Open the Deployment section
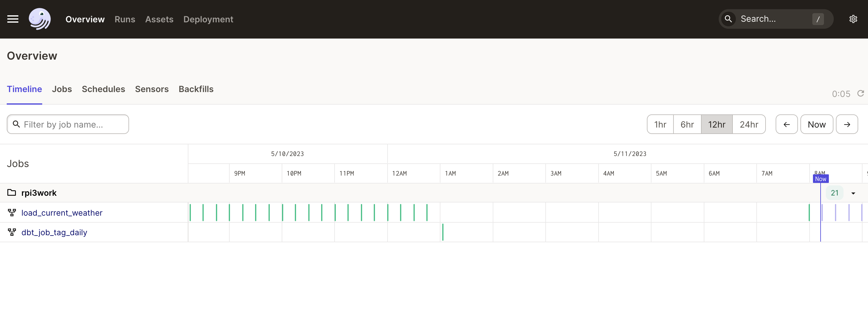Screen dimensions: 868x323 (208, 19)
